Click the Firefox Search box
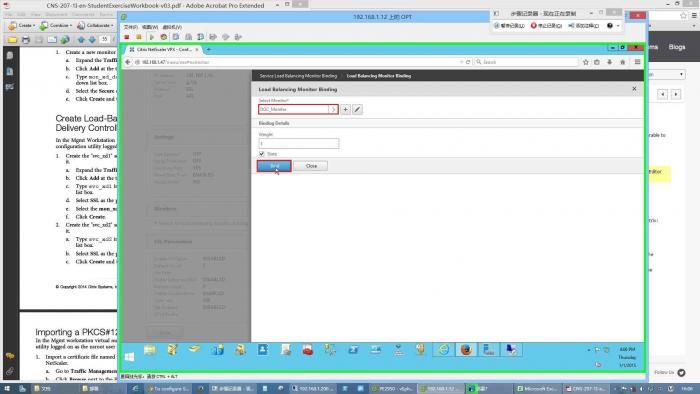 [526, 62]
